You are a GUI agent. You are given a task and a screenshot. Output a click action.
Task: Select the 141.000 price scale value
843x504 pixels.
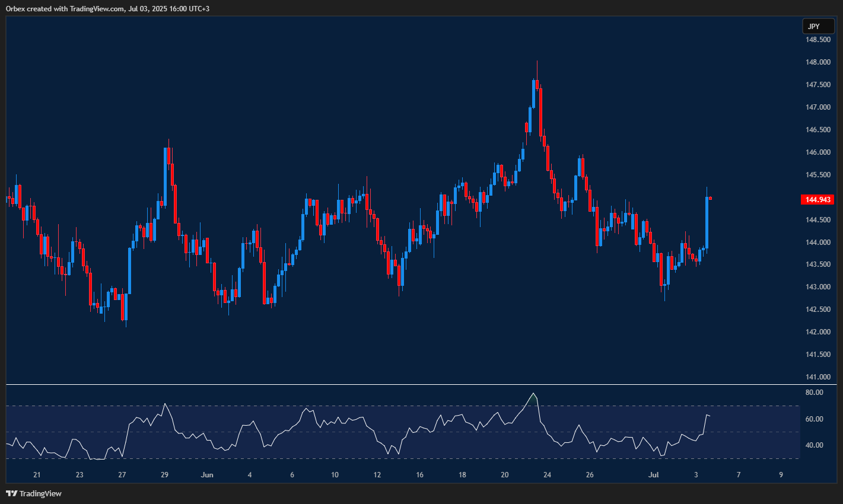point(819,377)
